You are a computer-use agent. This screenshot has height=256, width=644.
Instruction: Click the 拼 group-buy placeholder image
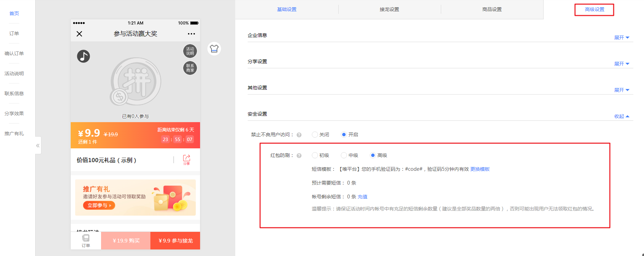coord(136,82)
